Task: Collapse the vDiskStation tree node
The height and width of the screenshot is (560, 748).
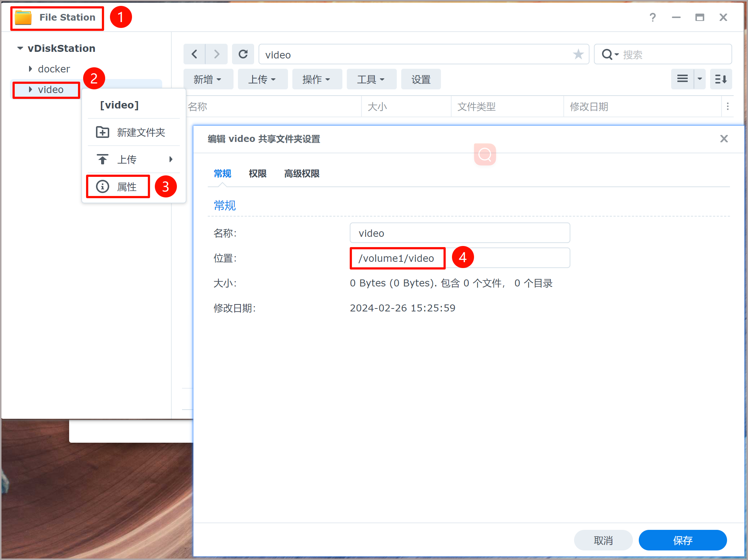Action: tap(20, 48)
